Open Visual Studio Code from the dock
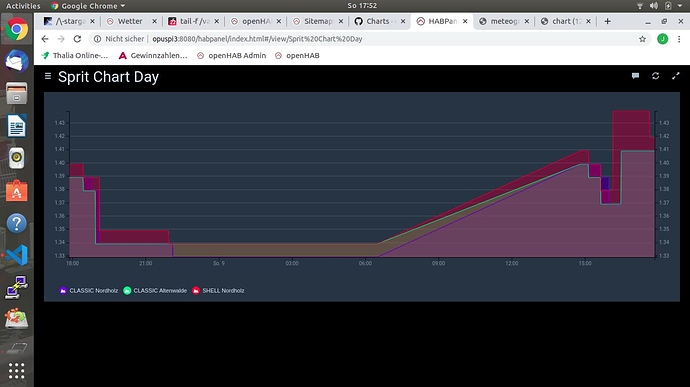 [x=17, y=255]
